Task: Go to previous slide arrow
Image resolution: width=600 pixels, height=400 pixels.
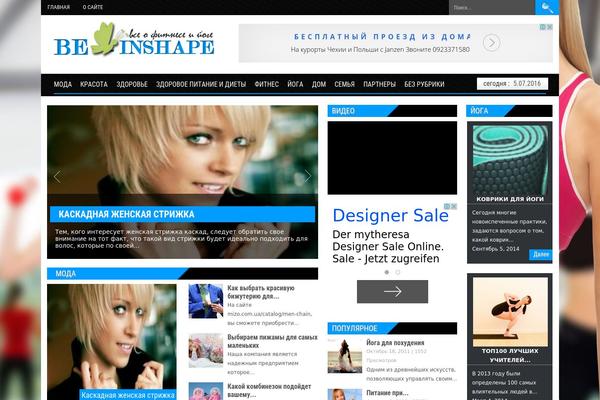Action: (x=57, y=176)
